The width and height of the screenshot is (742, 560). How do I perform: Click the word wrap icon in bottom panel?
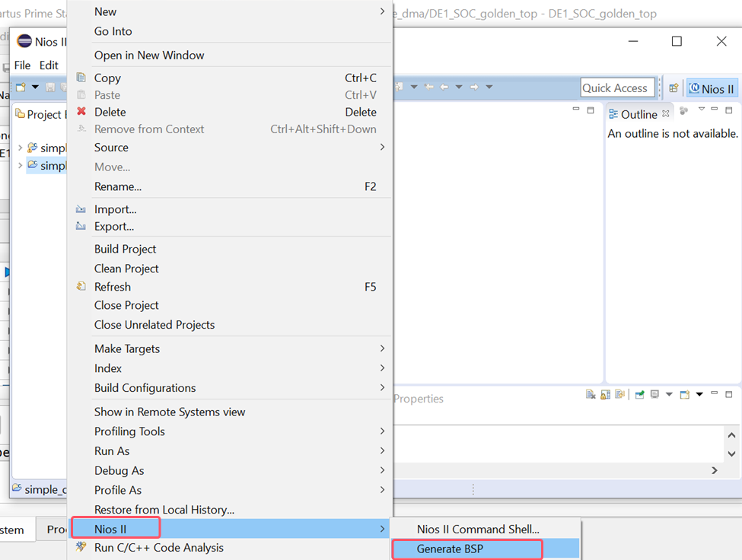click(620, 394)
